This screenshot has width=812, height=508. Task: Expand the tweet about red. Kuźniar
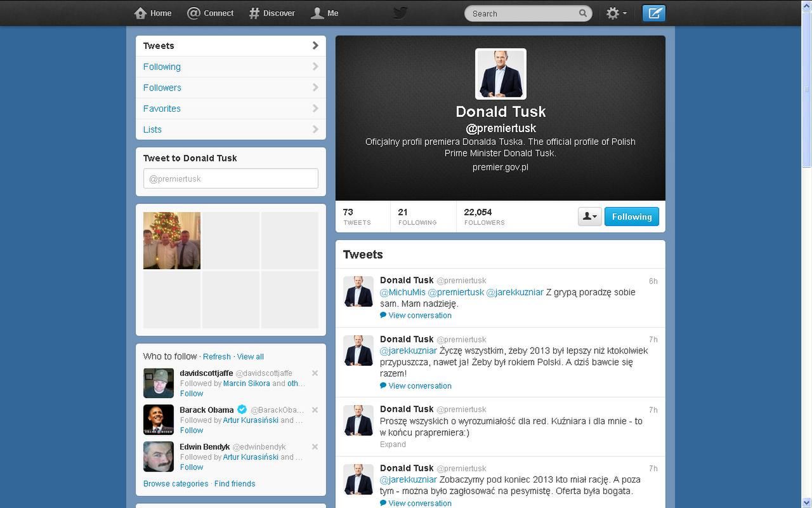coord(393,444)
